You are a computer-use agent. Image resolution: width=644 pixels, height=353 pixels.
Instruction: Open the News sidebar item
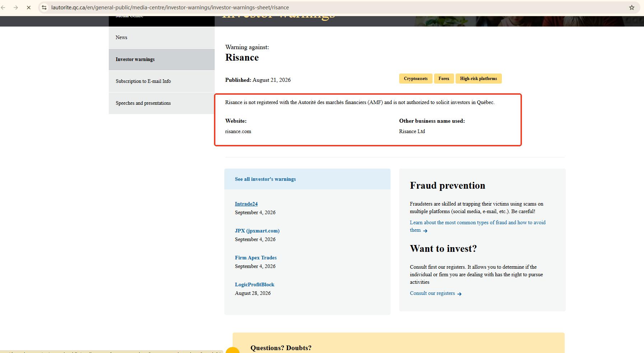pos(162,37)
